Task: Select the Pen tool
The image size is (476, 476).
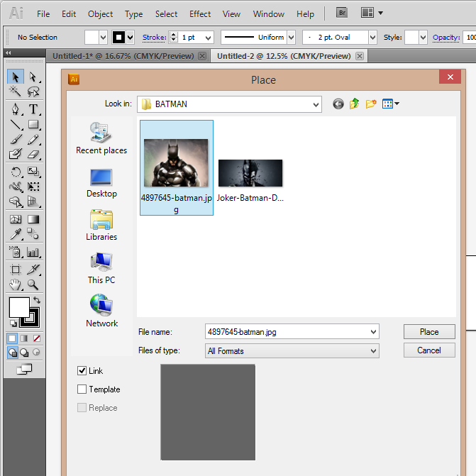Action: coord(16,109)
